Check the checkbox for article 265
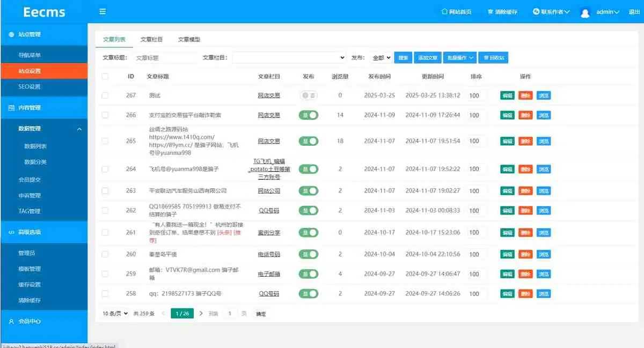644x348 pixels. [105, 141]
